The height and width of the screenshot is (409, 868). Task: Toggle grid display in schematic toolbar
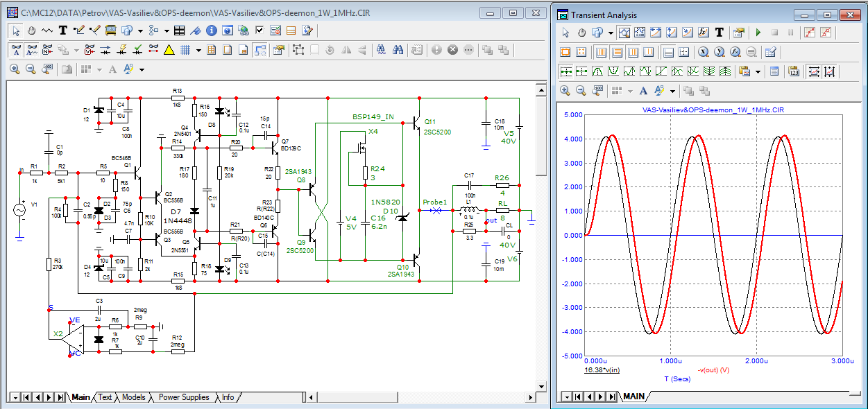[x=185, y=50]
